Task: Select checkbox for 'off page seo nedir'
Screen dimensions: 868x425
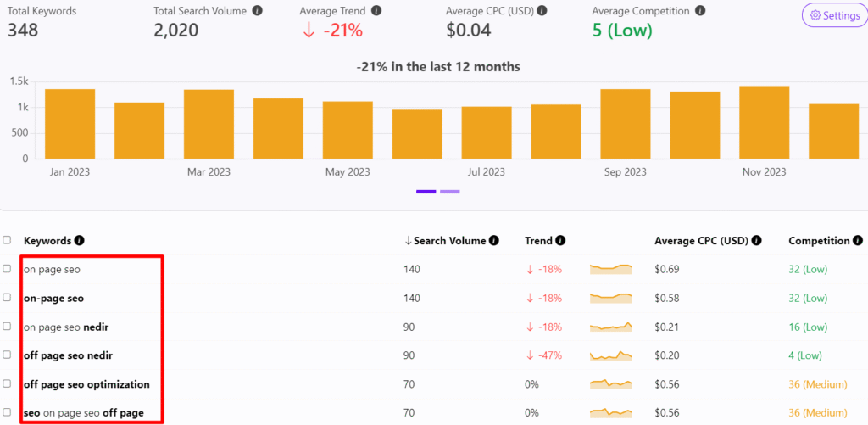Action: [x=8, y=355]
